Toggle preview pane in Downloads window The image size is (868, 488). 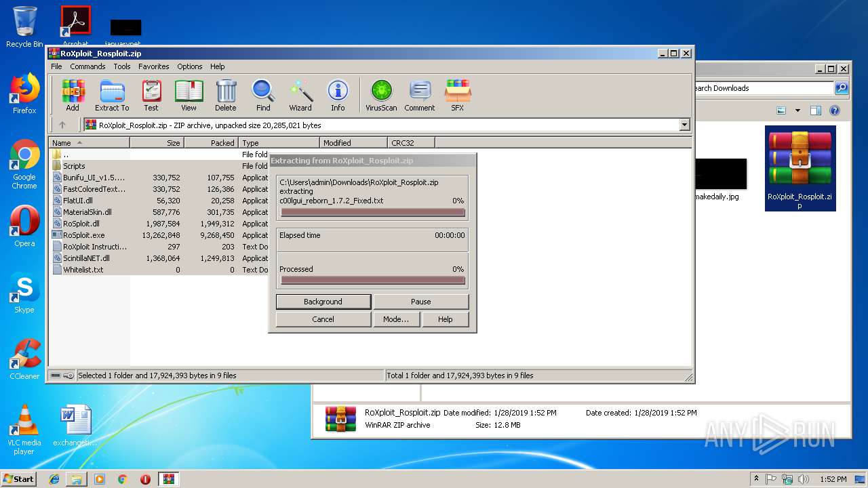click(816, 110)
